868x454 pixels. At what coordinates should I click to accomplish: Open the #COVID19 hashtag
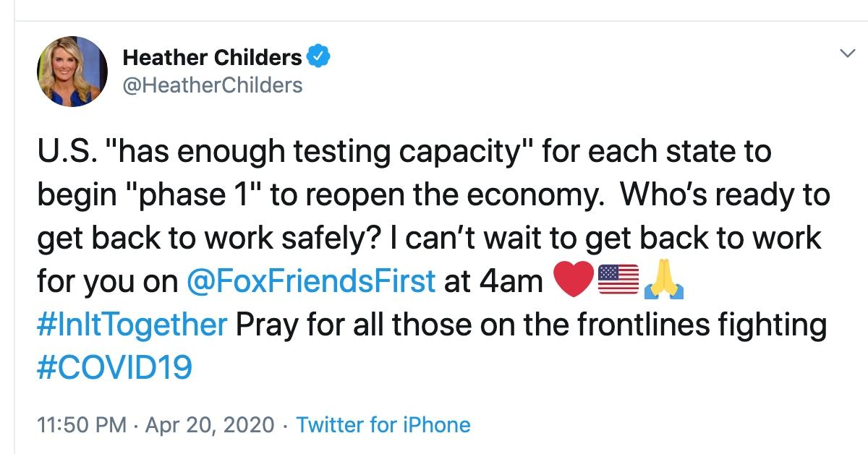(115, 368)
